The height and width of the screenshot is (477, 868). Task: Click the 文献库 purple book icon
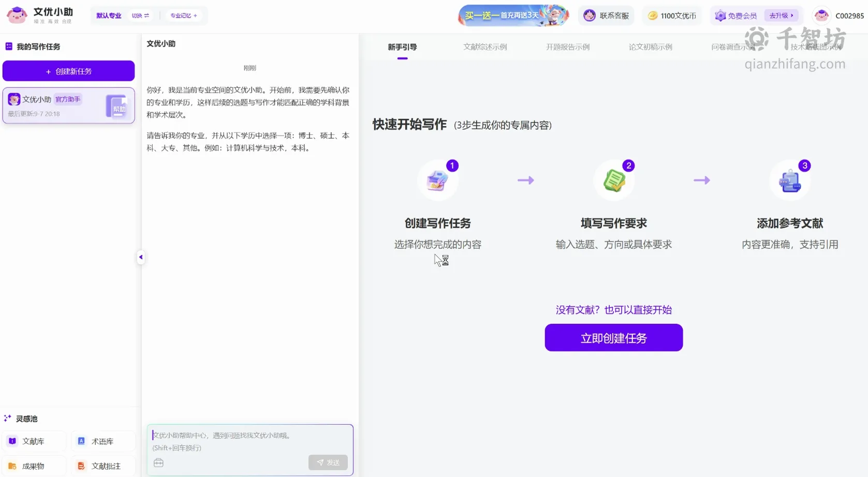(x=12, y=441)
